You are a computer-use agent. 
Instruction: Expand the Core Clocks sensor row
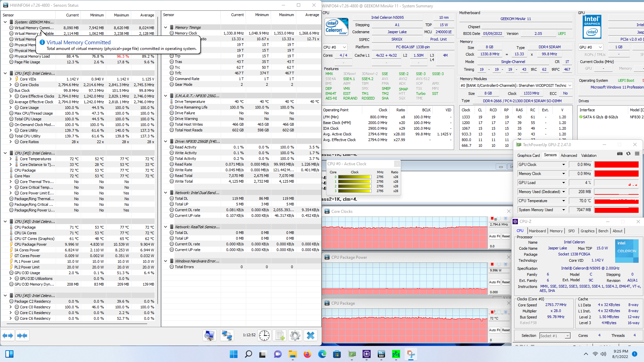click(x=10, y=85)
